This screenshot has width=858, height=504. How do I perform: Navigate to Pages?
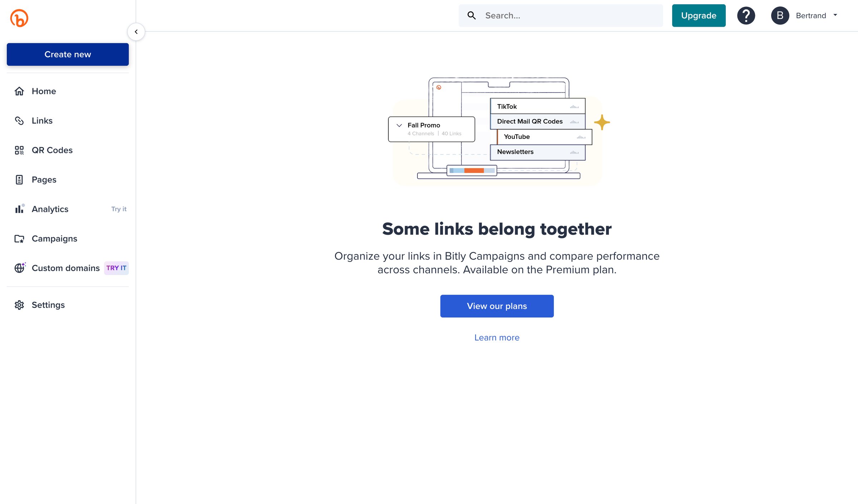pyautogui.click(x=68, y=180)
